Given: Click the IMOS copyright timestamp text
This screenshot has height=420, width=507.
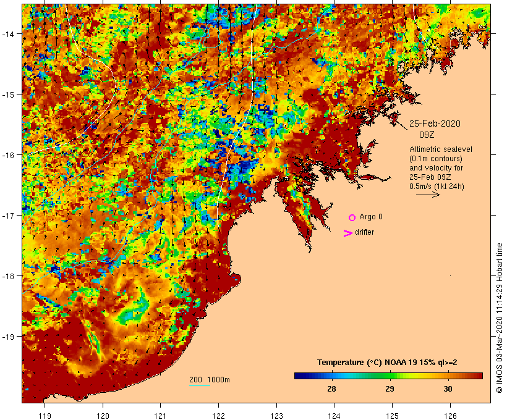Looking at the screenshot, I should point(499,318).
